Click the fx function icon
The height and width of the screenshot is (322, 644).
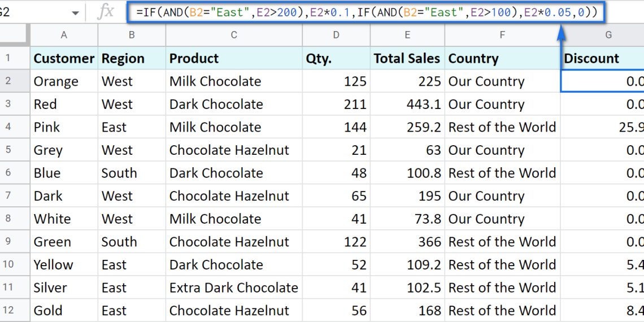click(x=106, y=12)
